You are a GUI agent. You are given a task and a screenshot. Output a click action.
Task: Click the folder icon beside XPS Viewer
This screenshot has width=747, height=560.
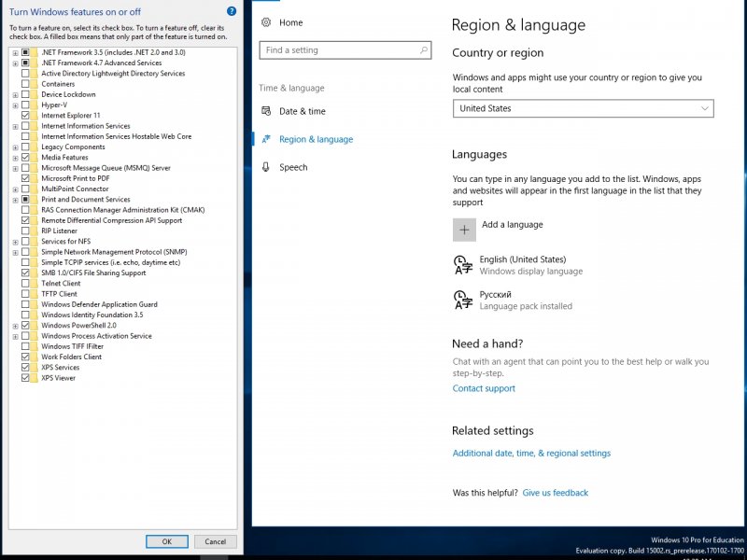coord(35,378)
